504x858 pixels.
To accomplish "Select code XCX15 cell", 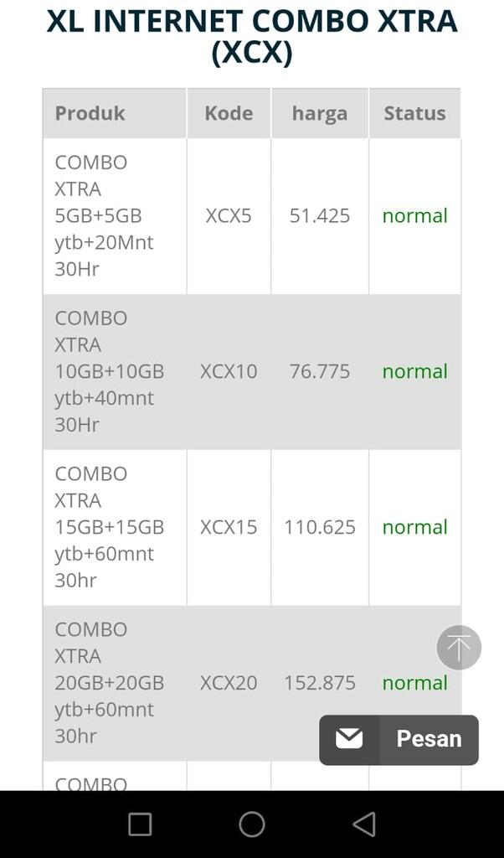I will click(229, 528).
